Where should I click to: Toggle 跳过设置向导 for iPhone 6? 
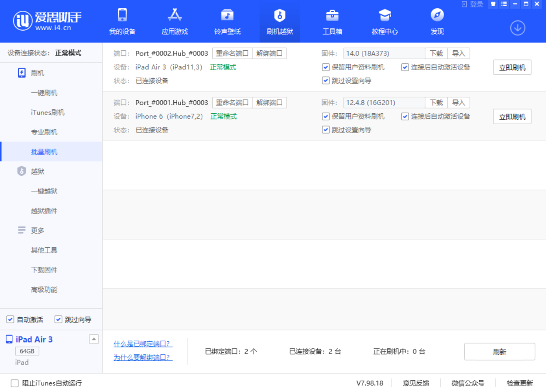tap(325, 129)
